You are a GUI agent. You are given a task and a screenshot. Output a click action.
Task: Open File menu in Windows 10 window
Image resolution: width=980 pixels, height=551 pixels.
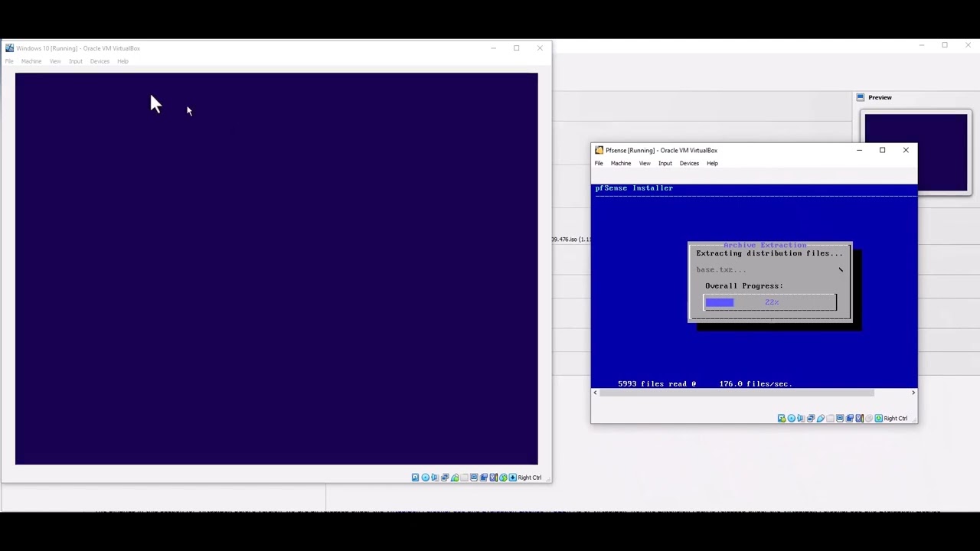point(9,61)
